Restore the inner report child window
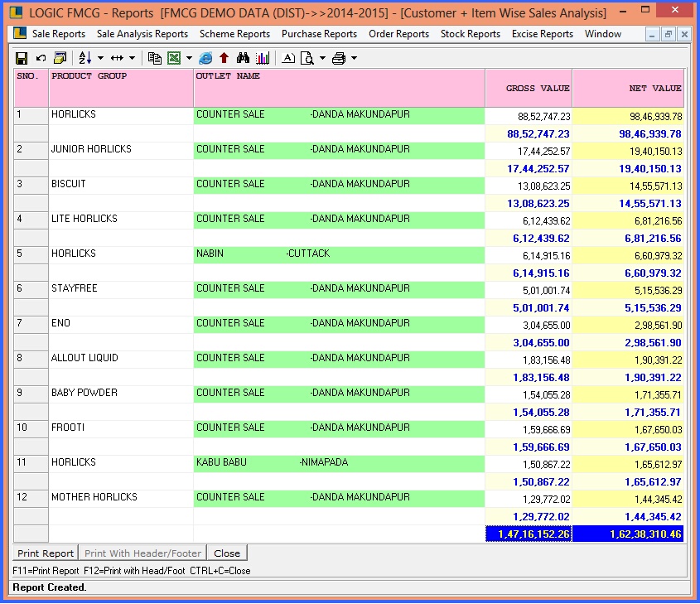Viewport: 700px width, 604px height. [x=669, y=34]
